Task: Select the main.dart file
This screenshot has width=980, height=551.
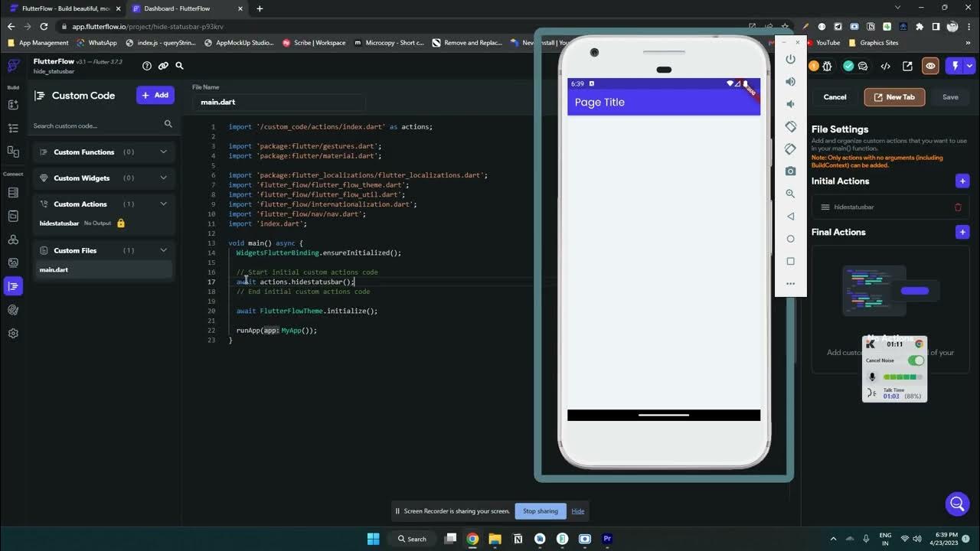Action: point(103,269)
